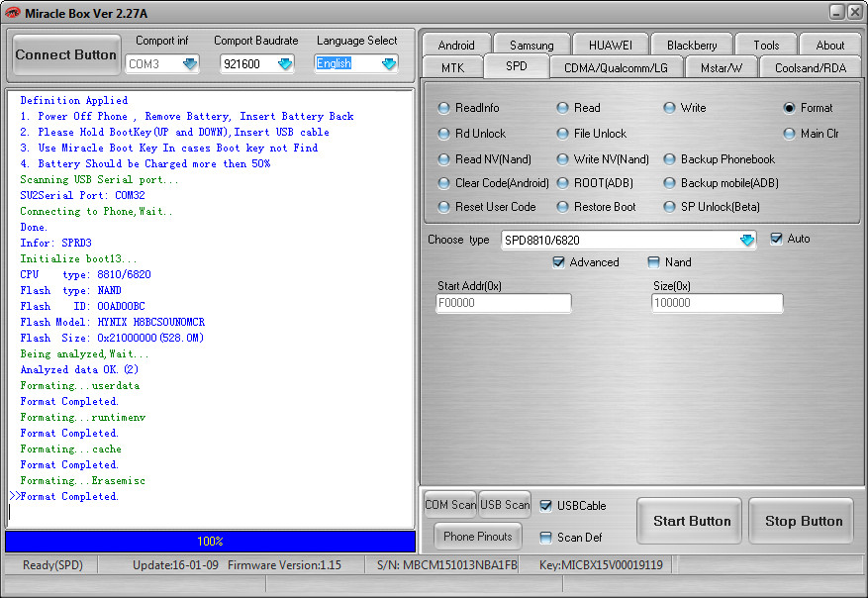Click the Size(0x) input field
Screen dimensions: 868x598
(x=717, y=303)
